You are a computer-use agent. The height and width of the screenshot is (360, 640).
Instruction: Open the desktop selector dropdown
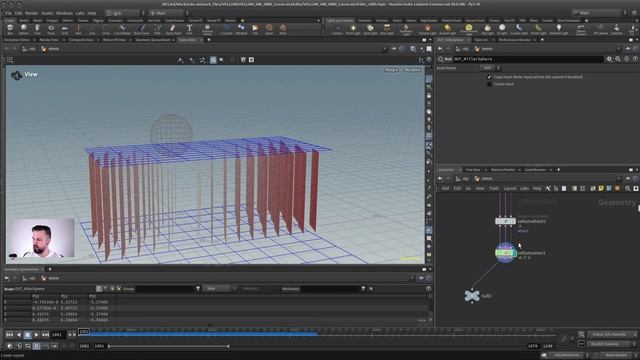tap(124, 13)
